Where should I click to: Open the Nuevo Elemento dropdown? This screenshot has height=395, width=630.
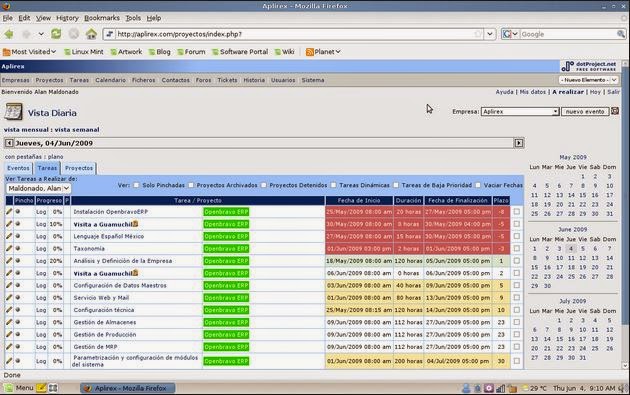click(588, 80)
